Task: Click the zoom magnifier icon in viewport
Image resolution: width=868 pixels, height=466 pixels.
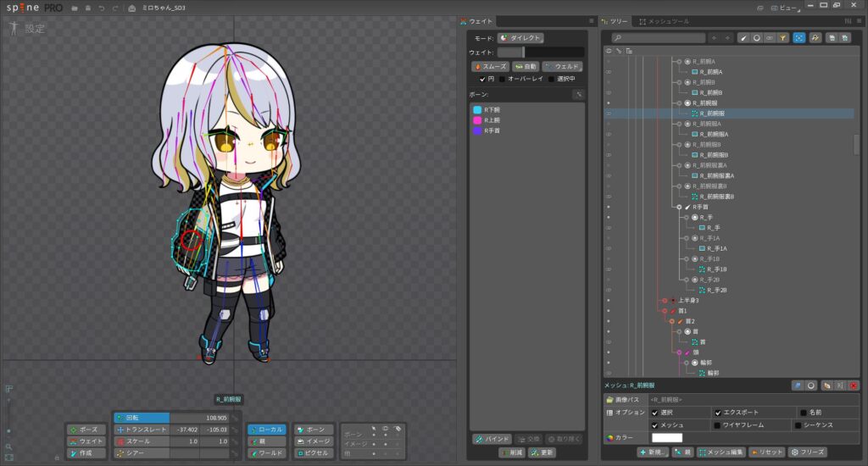Action: [x=8, y=446]
